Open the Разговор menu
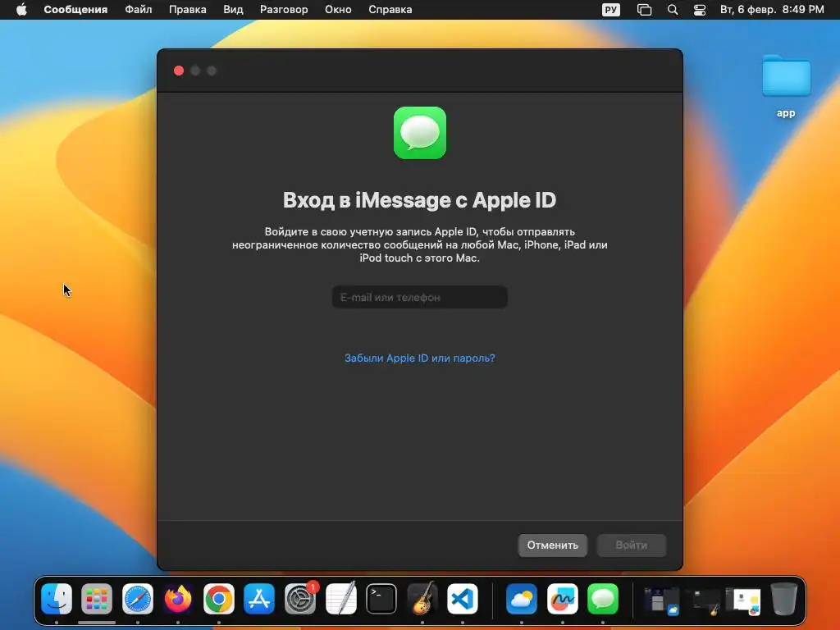 coord(284,10)
